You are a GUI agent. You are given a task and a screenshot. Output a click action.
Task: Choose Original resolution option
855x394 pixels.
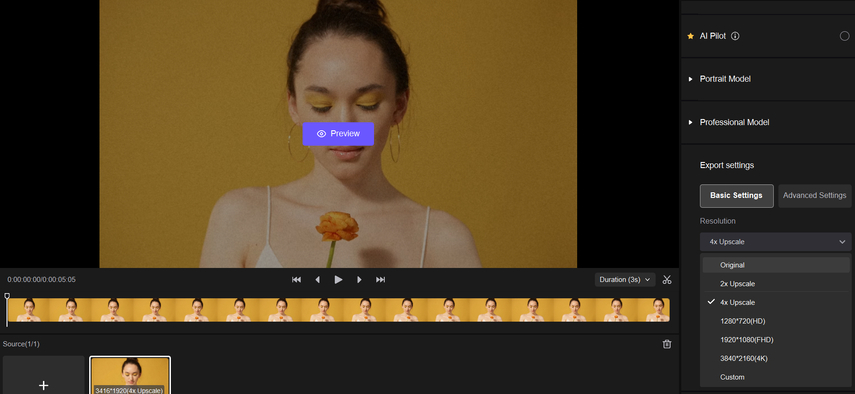775,265
